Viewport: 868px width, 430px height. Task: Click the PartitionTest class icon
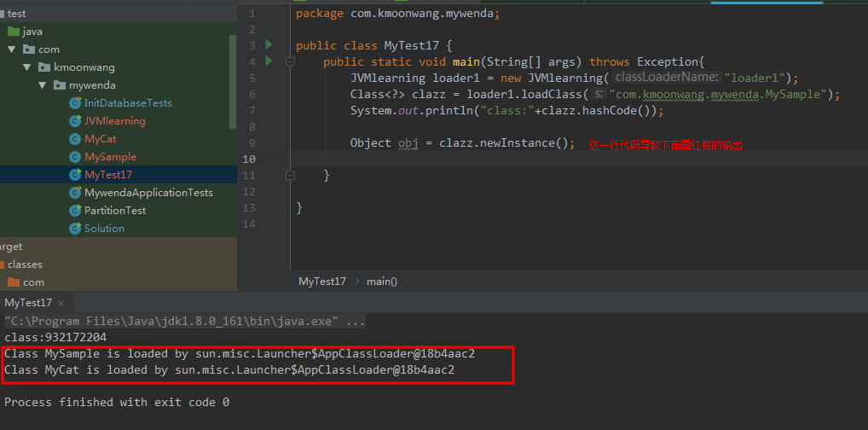pos(75,211)
